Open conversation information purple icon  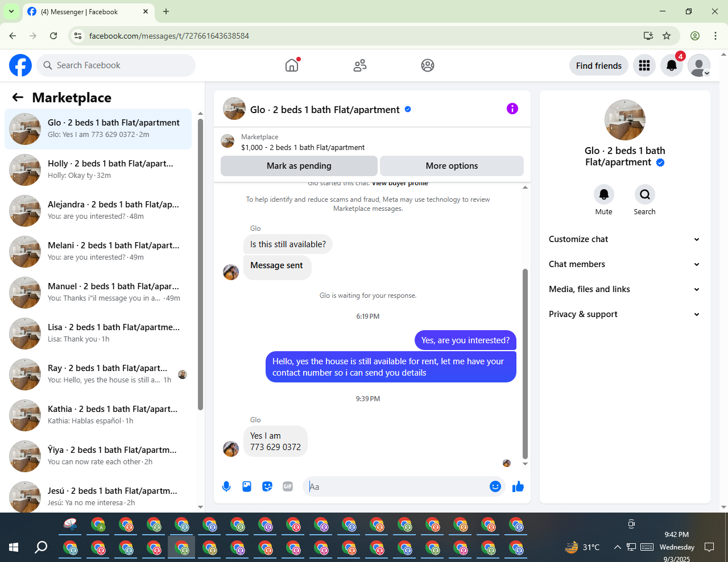(x=512, y=109)
